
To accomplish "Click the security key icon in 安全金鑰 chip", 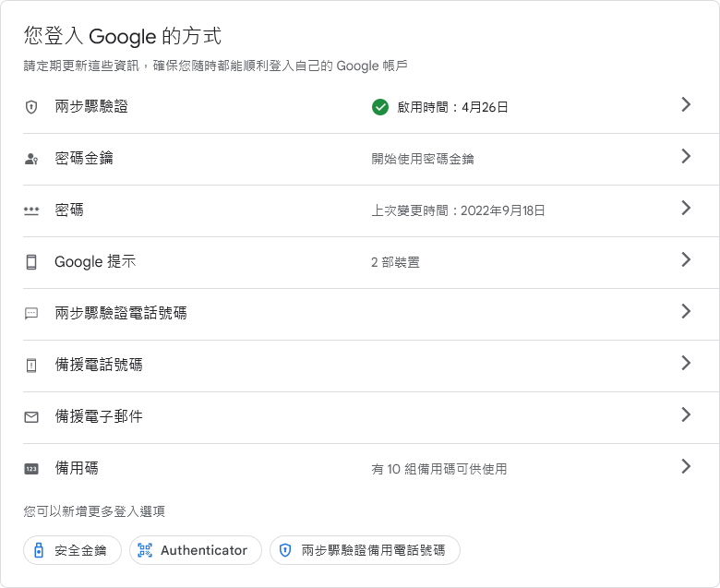I will [x=39, y=550].
